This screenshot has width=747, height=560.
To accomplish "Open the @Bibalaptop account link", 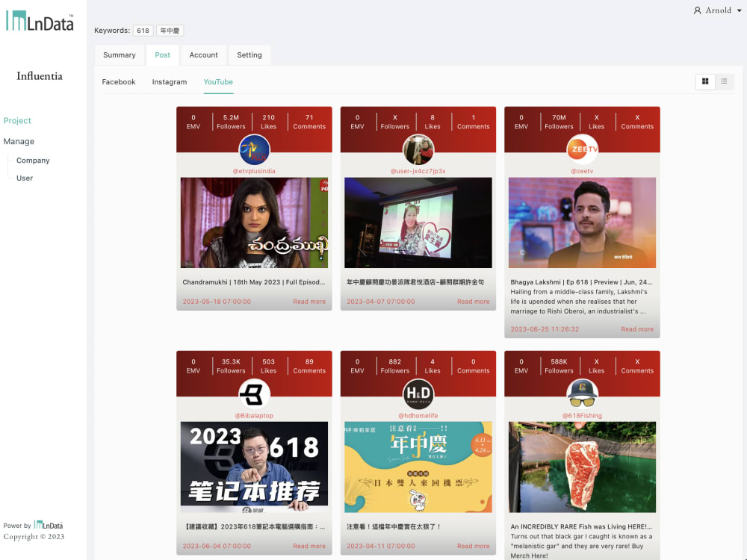I will (254, 416).
